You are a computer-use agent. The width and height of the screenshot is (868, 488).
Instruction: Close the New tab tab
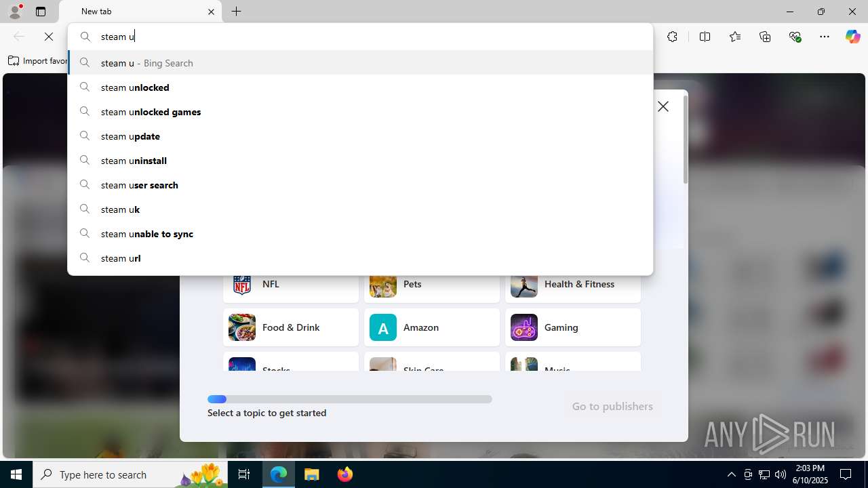[x=211, y=12]
